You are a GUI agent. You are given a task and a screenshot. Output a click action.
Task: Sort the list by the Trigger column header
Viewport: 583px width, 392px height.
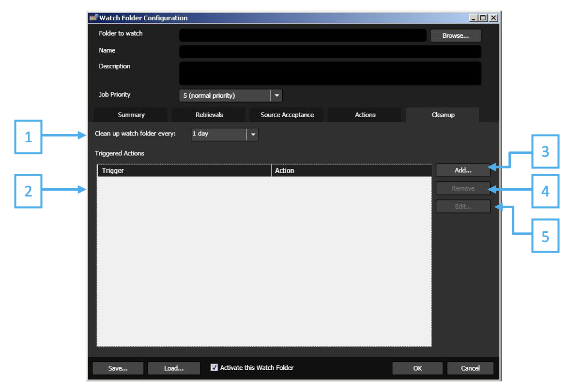184,170
